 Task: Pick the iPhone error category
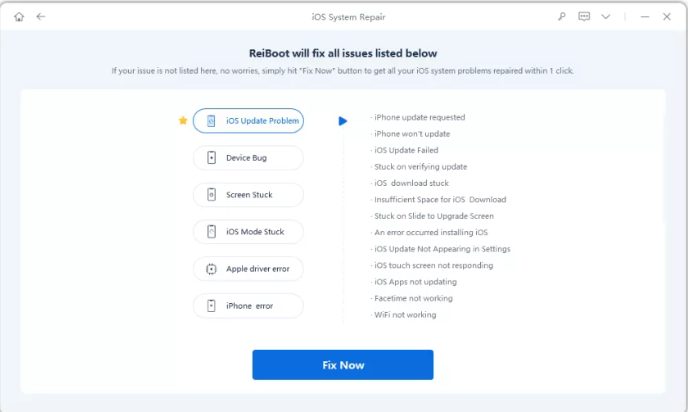[248, 306]
